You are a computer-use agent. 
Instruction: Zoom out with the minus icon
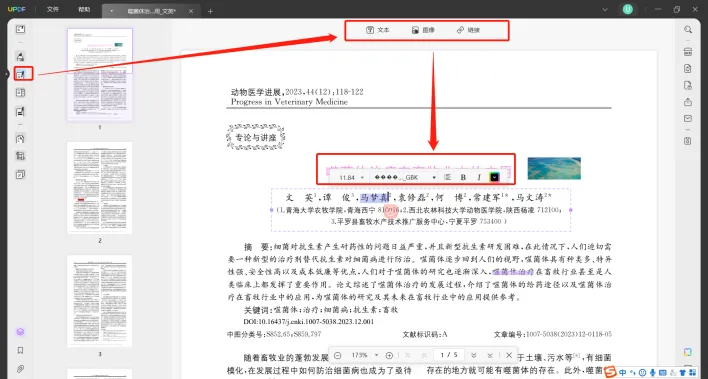click(x=337, y=356)
